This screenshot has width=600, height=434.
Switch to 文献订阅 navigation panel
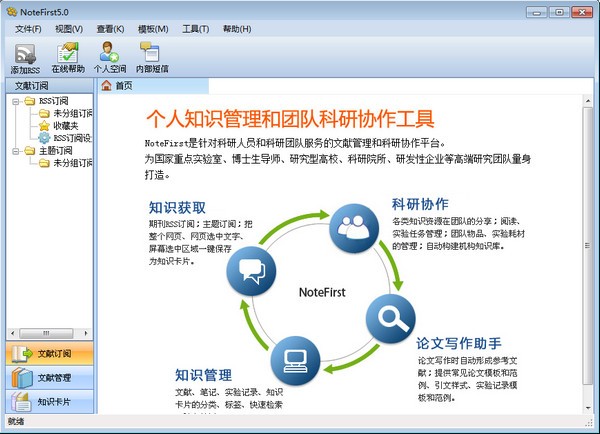49,354
